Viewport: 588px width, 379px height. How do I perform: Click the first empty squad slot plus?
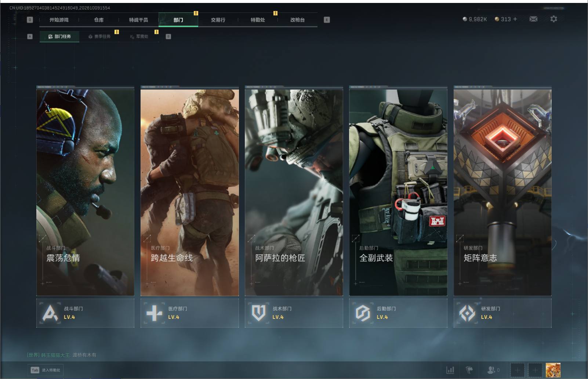518,370
